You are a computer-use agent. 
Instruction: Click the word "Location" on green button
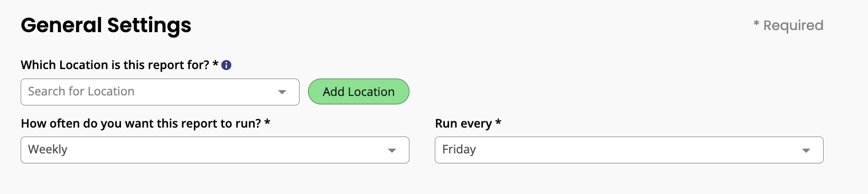tap(371, 92)
